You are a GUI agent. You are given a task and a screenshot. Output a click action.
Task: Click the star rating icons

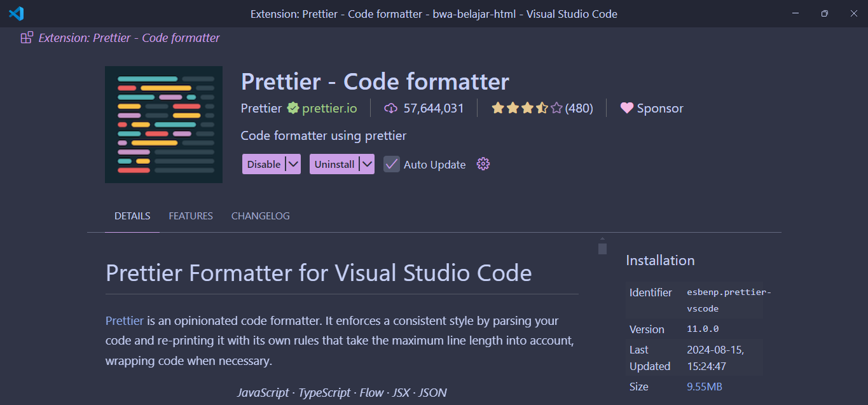tap(527, 108)
